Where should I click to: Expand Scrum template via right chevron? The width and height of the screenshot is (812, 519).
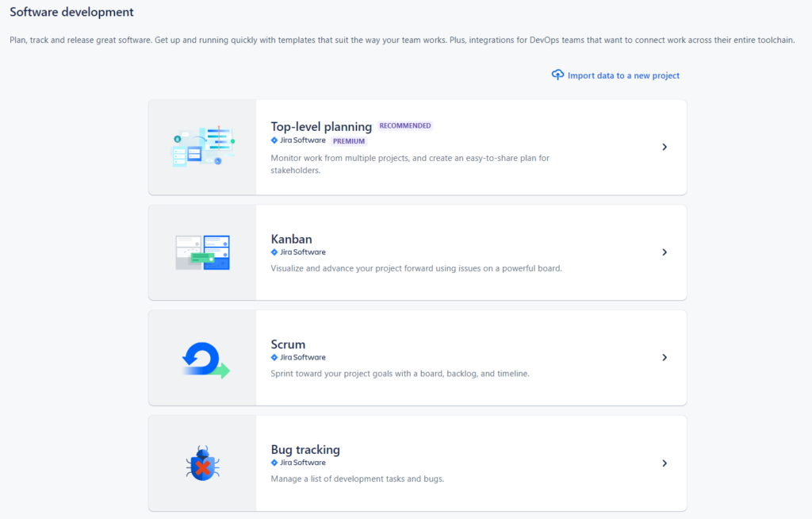coord(665,358)
